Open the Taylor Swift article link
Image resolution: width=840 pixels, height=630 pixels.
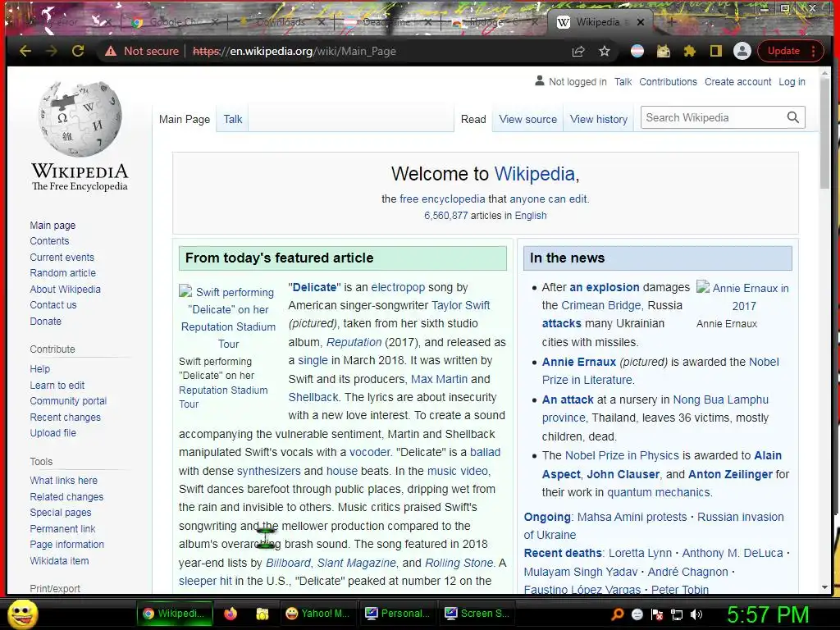(461, 305)
